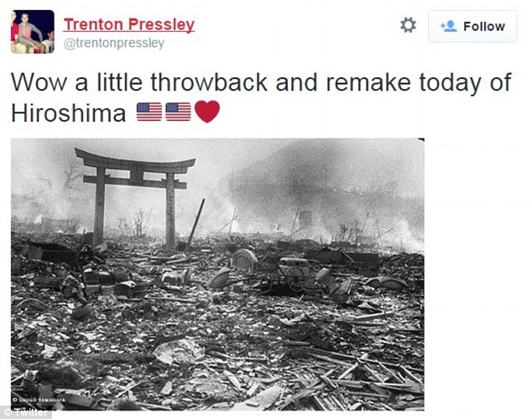Click the red heart emoji
This screenshot has width=532, height=419.
click(x=206, y=112)
